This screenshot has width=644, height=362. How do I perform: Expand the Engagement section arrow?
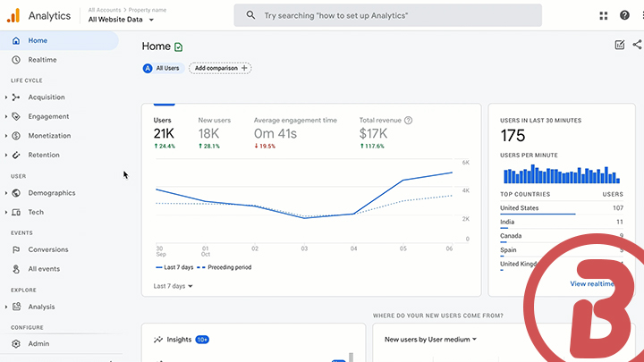tap(5, 116)
